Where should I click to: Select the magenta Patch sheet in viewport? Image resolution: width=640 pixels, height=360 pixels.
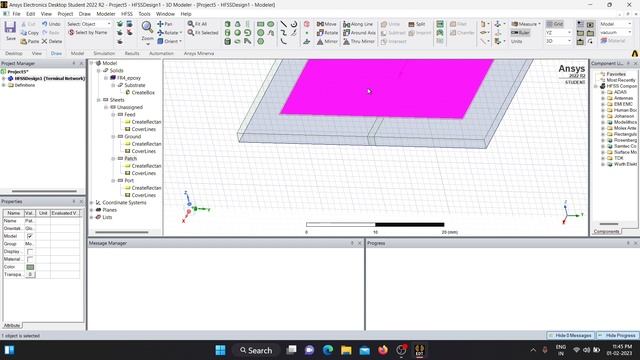coord(386,88)
